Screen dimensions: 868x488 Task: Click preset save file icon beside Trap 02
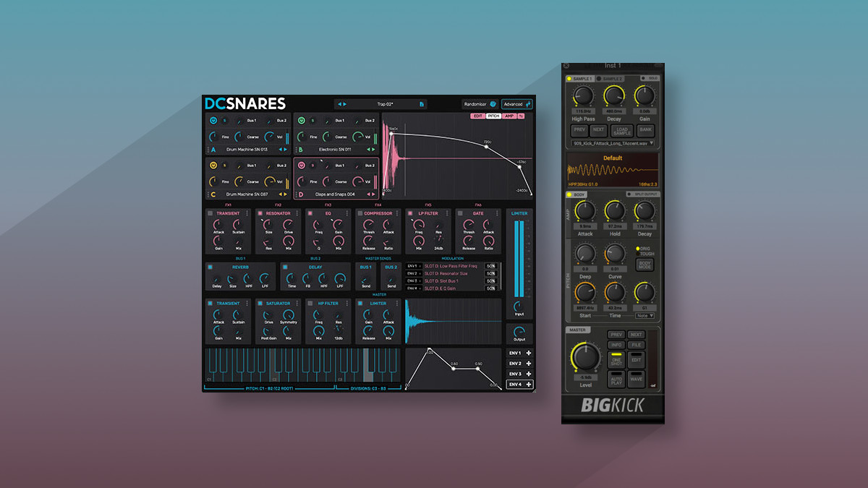[x=422, y=104]
